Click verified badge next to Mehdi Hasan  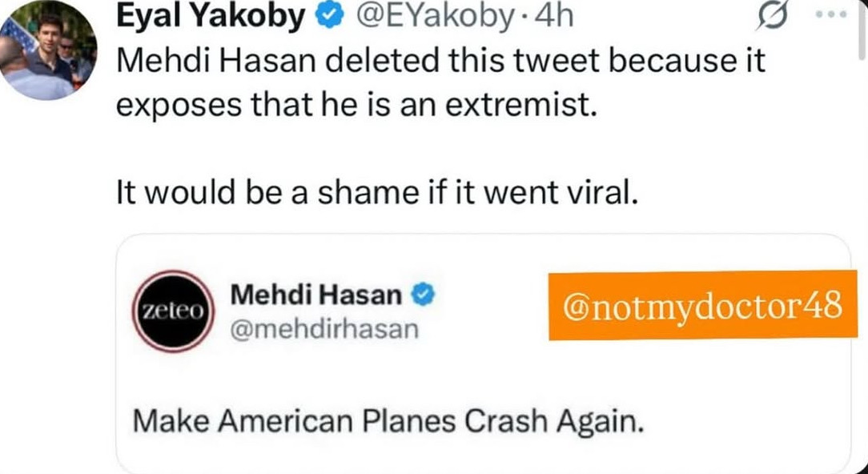(422, 296)
